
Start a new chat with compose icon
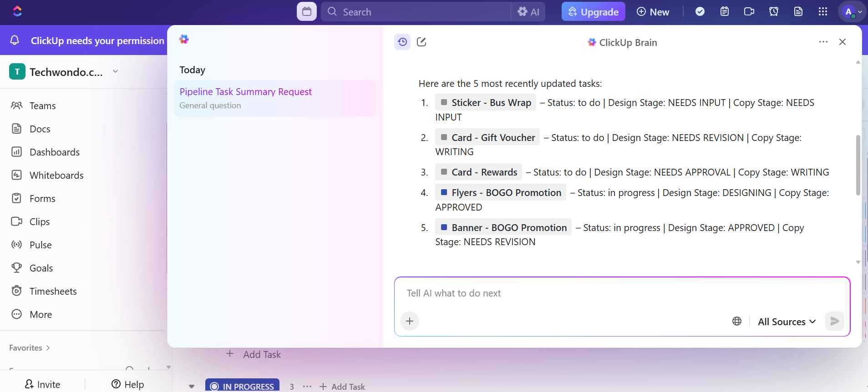click(421, 42)
